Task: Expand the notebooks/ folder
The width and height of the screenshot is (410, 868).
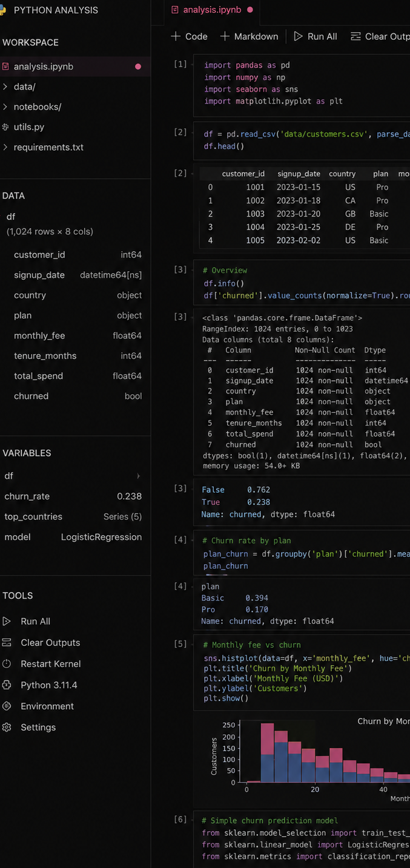Action: [x=5, y=107]
